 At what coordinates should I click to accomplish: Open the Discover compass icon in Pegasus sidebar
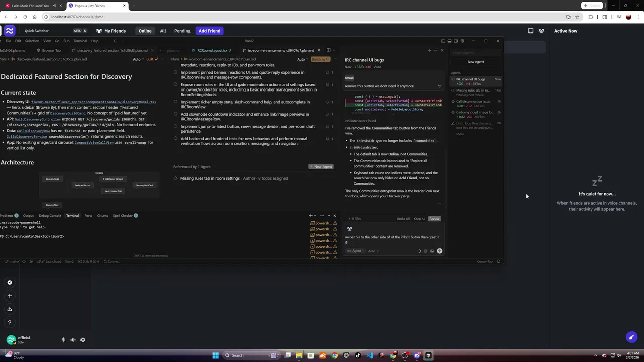(10, 283)
